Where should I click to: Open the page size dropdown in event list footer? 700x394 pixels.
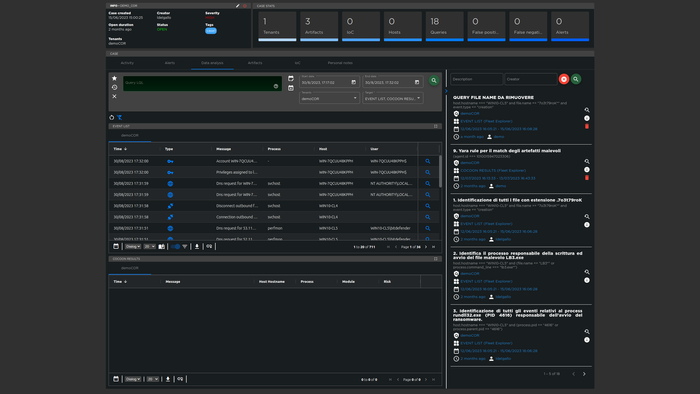[150, 246]
